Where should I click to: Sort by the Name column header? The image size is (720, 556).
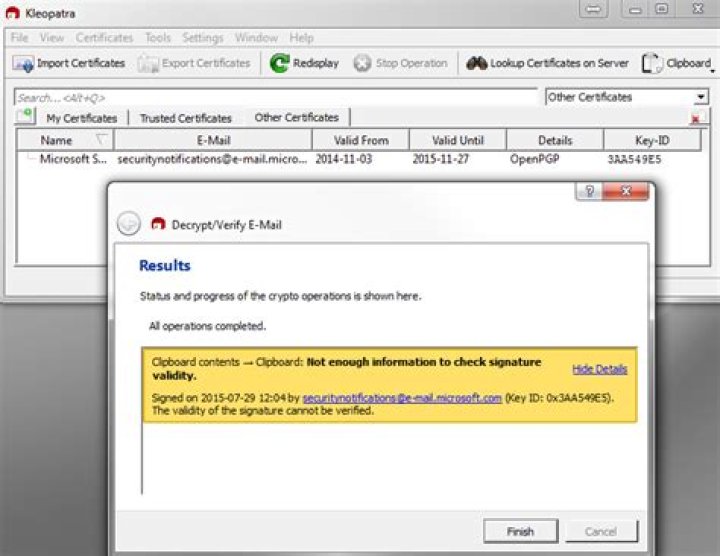[65, 140]
